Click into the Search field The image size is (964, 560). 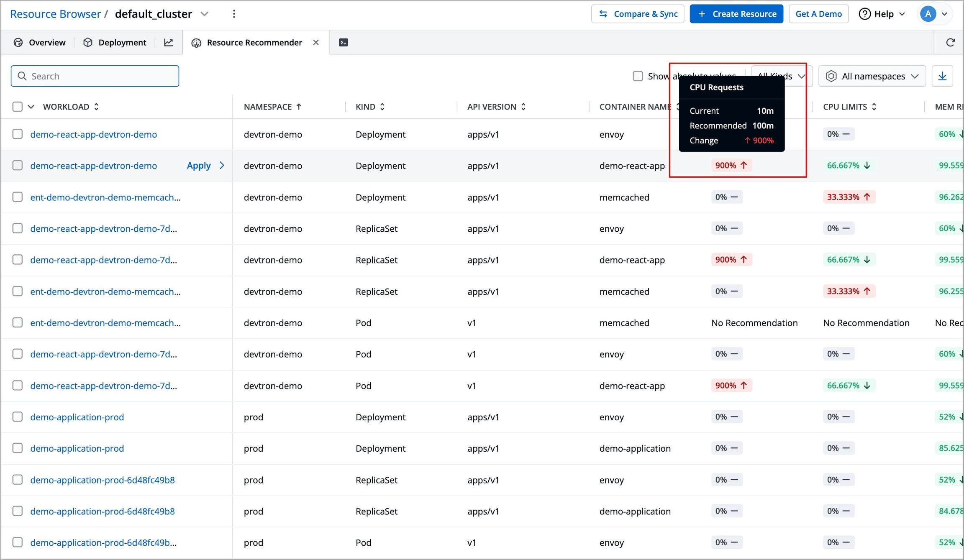pos(95,76)
